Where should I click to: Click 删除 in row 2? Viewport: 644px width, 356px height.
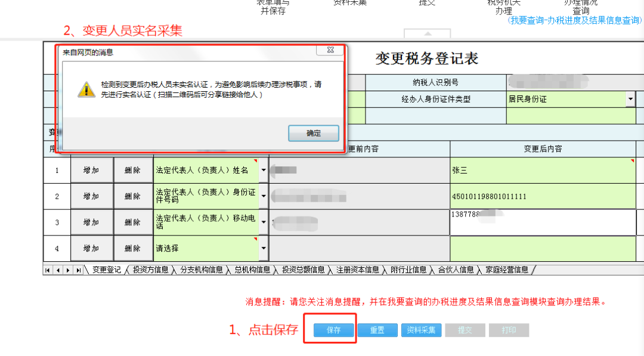[133, 196]
